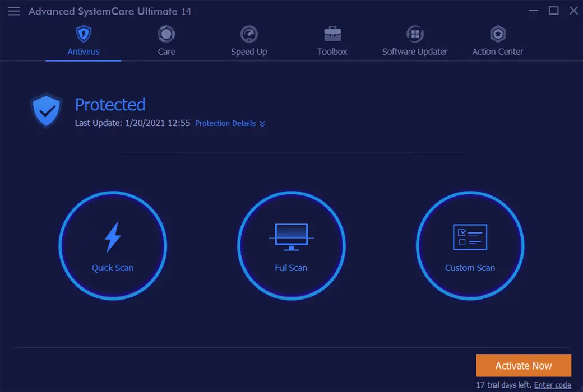Launch a Custom Scan
583x392 pixels.
point(470,246)
